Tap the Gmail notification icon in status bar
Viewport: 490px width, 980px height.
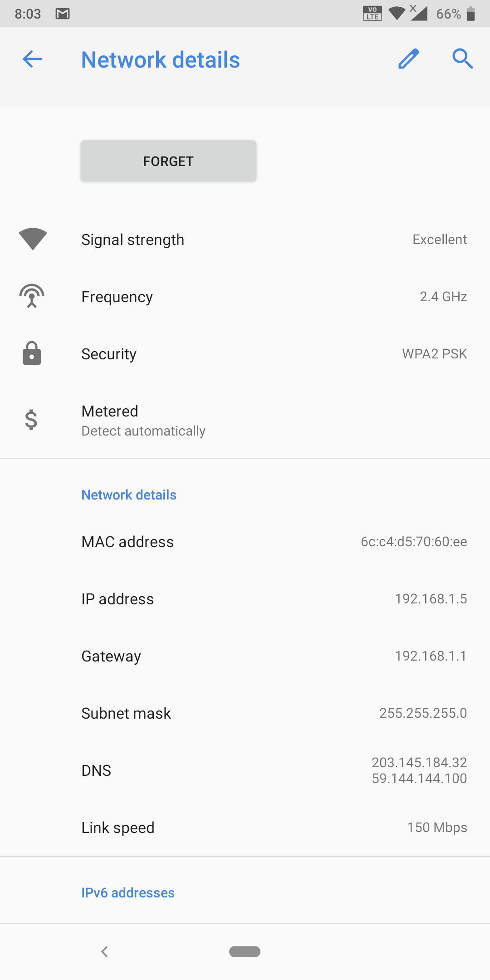tap(63, 14)
